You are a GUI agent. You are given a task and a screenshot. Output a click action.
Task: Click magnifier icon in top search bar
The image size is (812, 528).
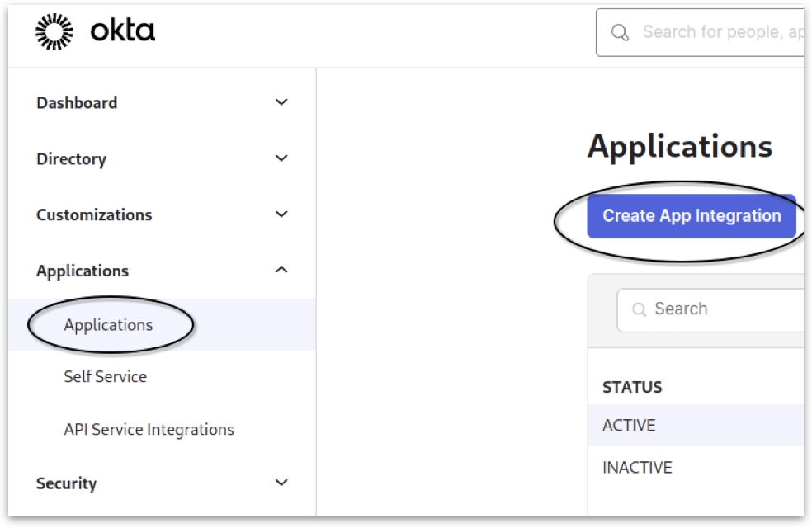point(620,32)
